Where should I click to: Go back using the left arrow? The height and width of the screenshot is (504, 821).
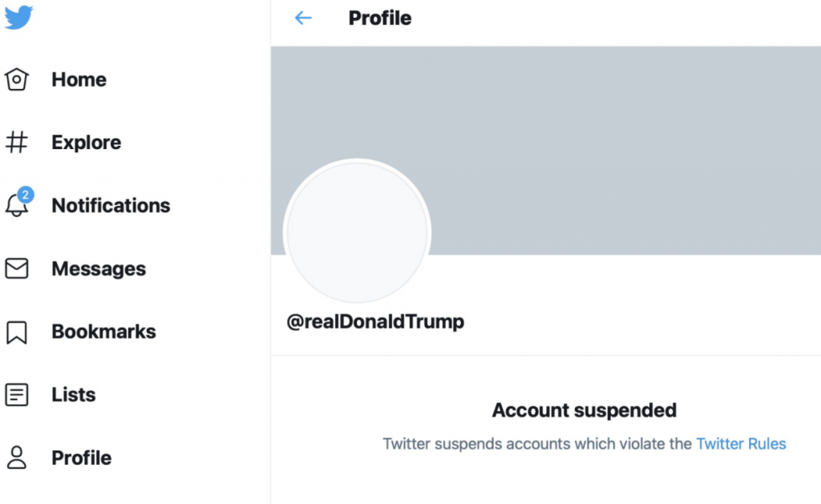click(x=303, y=18)
